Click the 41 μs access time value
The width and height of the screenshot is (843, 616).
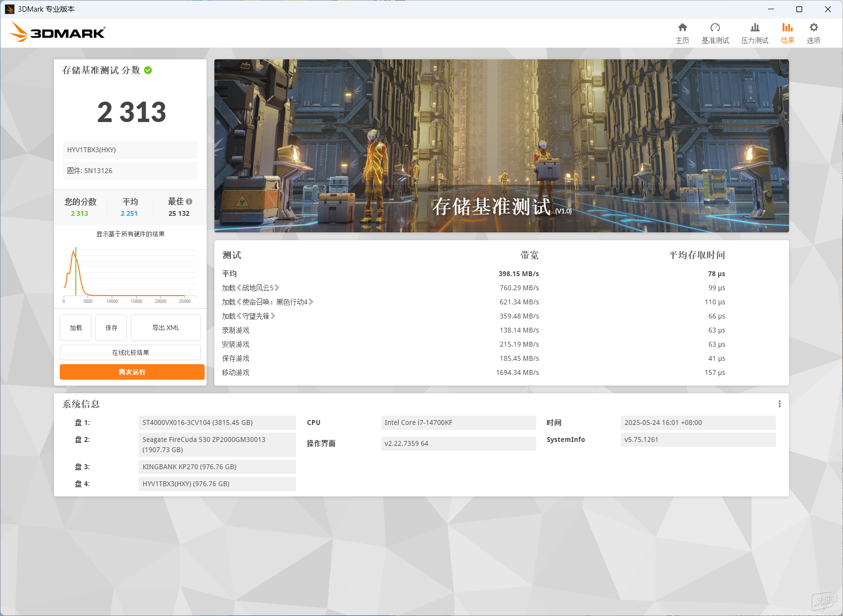coord(717,358)
